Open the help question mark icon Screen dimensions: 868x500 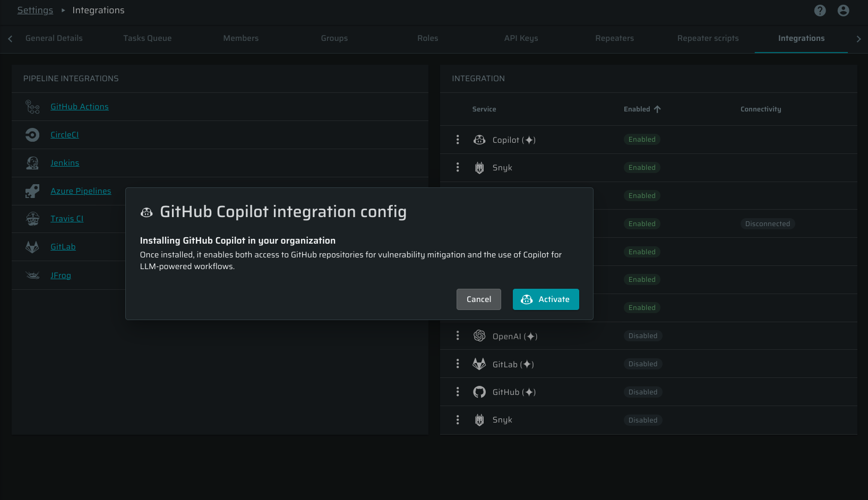pyautogui.click(x=820, y=11)
